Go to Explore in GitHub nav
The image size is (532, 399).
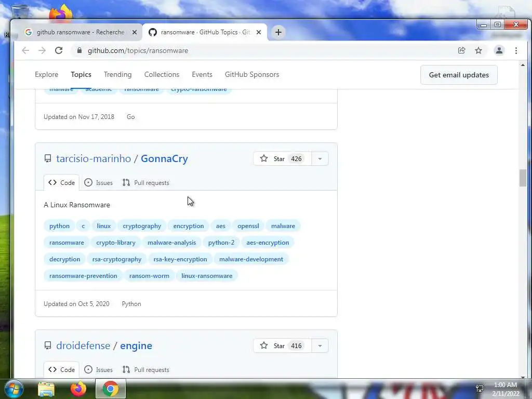click(x=46, y=75)
